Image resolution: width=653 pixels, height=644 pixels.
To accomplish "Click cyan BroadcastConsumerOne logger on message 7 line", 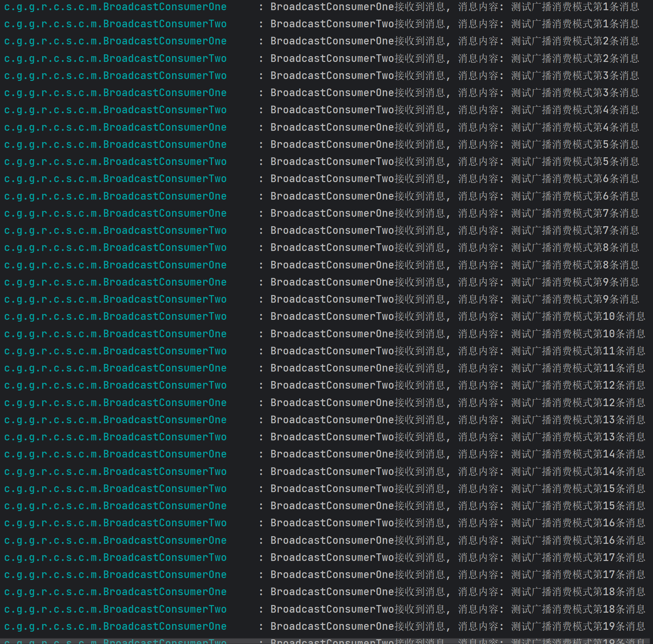I will (115, 213).
